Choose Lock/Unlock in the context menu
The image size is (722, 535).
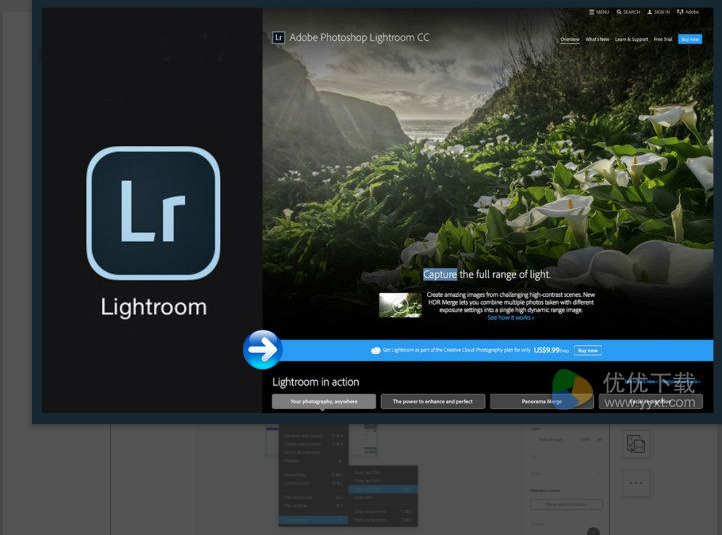point(313,483)
